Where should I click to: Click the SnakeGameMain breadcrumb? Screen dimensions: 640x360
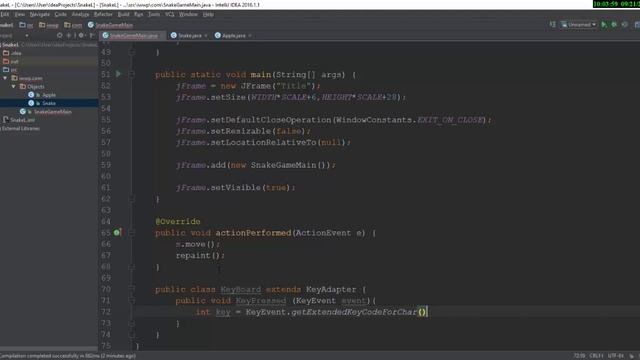point(110,25)
